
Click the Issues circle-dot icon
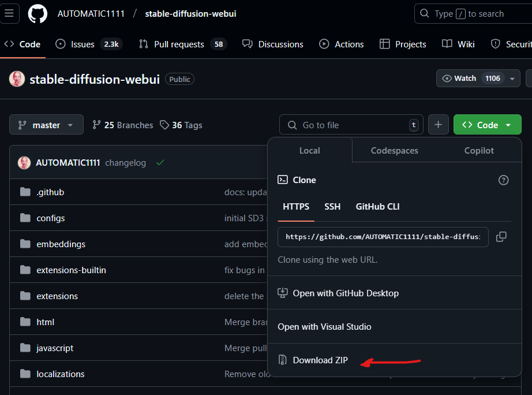tap(61, 44)
